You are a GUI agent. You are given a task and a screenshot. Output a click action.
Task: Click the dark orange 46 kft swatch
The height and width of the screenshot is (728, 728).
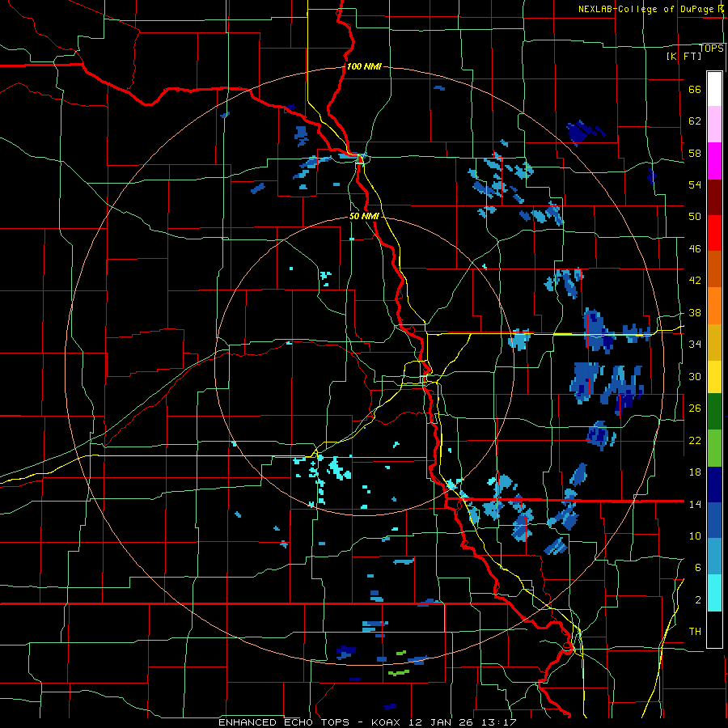[x=714, y=269]
